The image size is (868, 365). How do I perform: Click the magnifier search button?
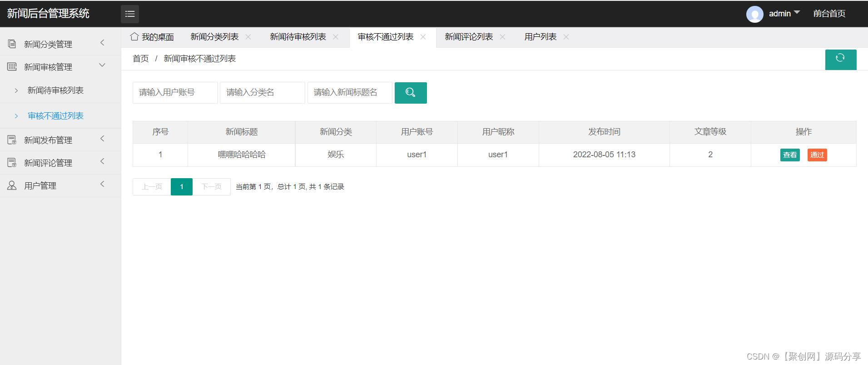point(411,93)
